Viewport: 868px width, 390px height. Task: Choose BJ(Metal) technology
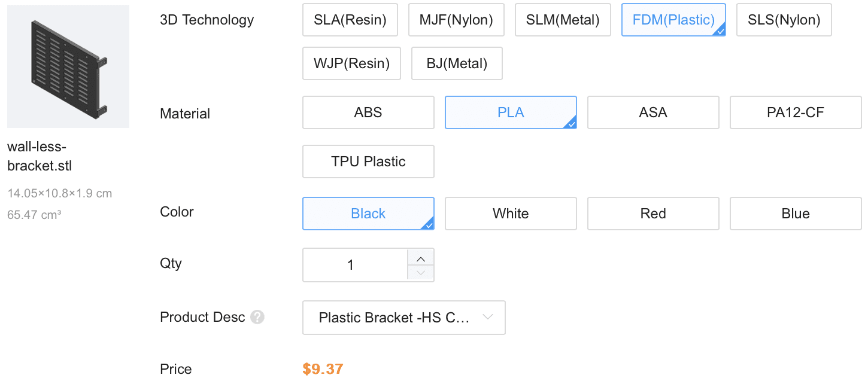point(457,63)
